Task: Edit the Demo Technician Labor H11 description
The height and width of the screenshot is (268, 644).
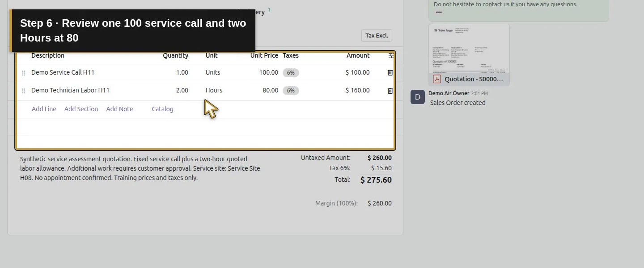Action: [70, 90]
